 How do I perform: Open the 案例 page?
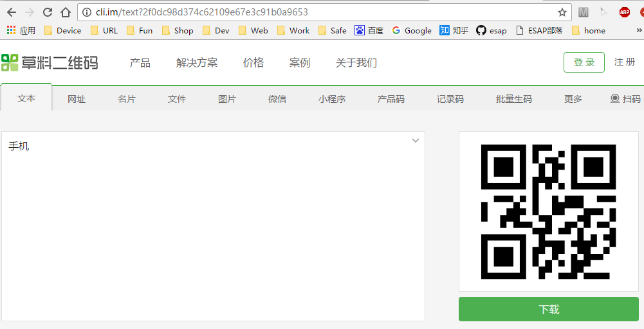(x=300, y=63)
